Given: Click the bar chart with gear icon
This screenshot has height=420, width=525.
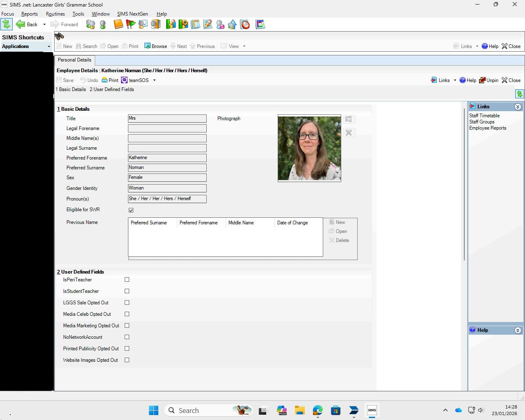Looking at the screenshot, I should (183, 25).
